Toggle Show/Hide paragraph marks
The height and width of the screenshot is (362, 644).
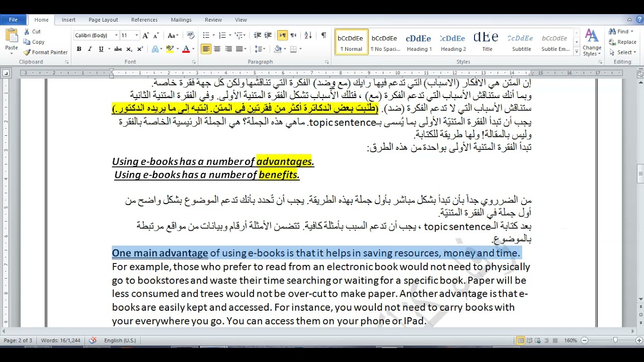(x=324, y=35)
